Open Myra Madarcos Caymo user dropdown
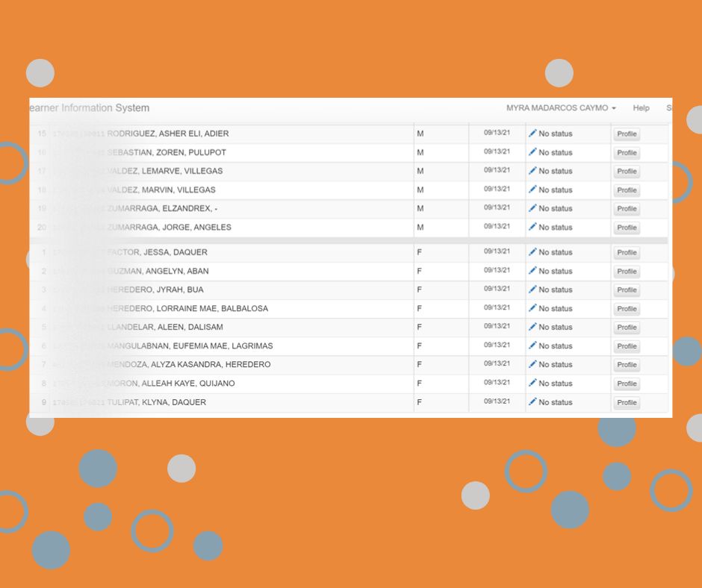This screenshot has height=588, width=702. click(x=561, y=108)
